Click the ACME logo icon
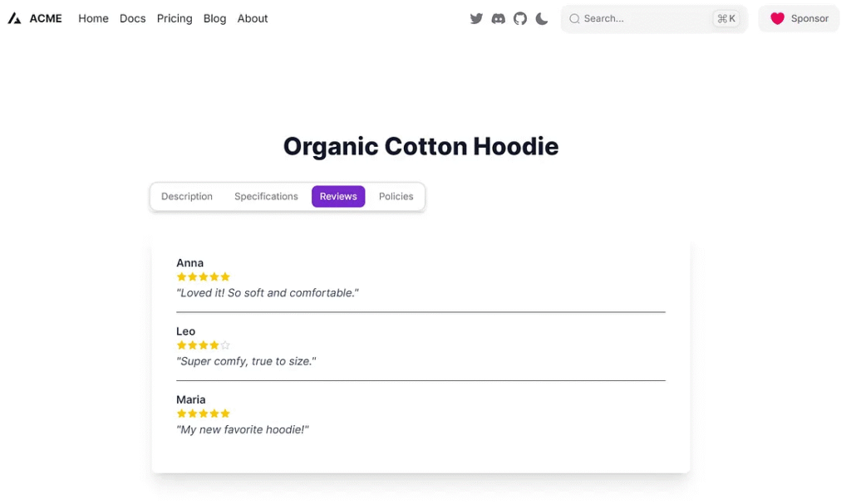The height and width of the screenshot is (504, 851). pyautogui.click(x=14, y=18)
